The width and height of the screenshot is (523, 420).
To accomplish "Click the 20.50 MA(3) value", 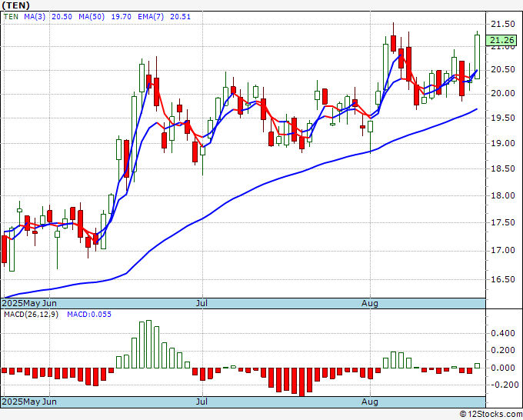I will pyautogui.click(x=62, y=17).
